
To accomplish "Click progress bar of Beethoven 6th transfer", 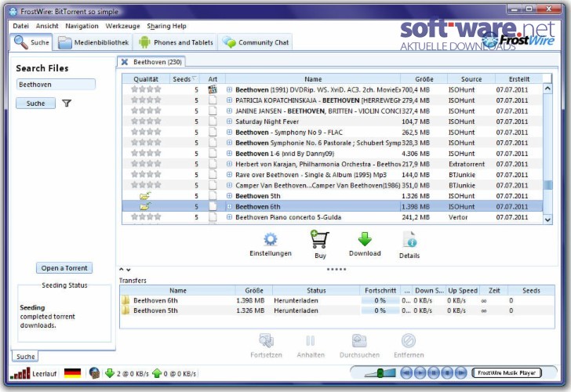I will click(x=380, y=300).
